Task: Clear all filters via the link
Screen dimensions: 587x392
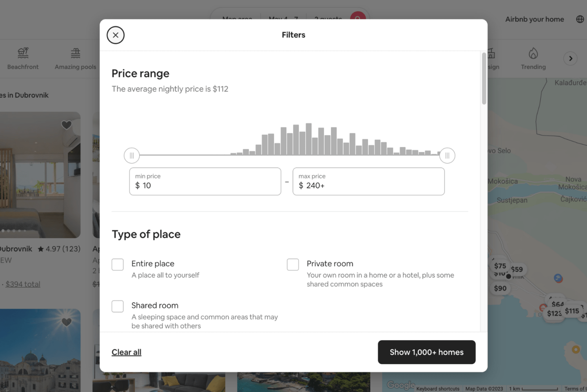Action: (x=126, y=352)
